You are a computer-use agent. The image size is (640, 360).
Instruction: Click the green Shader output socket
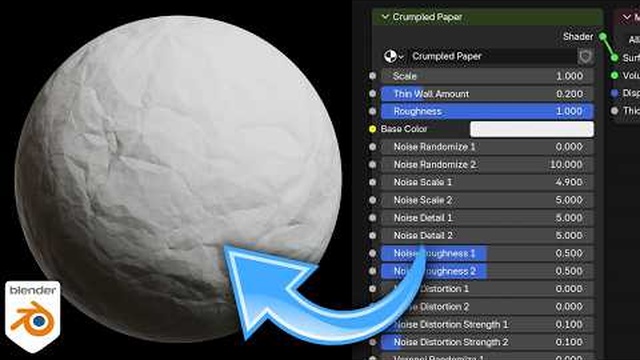[x=603, y=37]
